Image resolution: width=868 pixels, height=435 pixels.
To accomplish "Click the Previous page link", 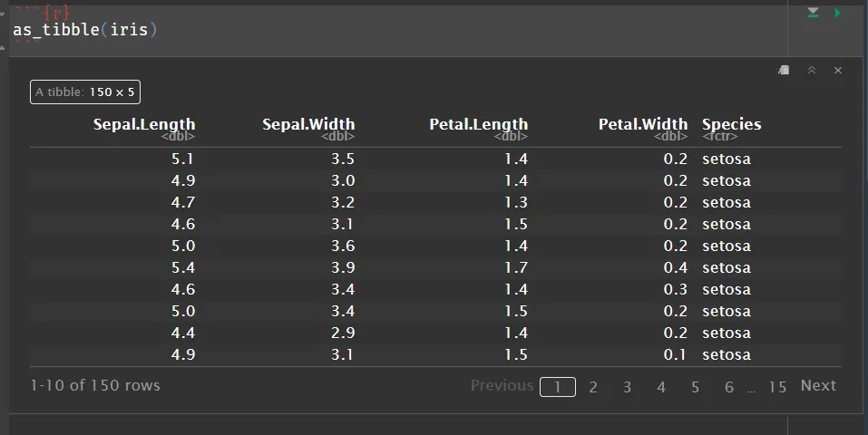I will pyautogui.click(x=502, y=386).
